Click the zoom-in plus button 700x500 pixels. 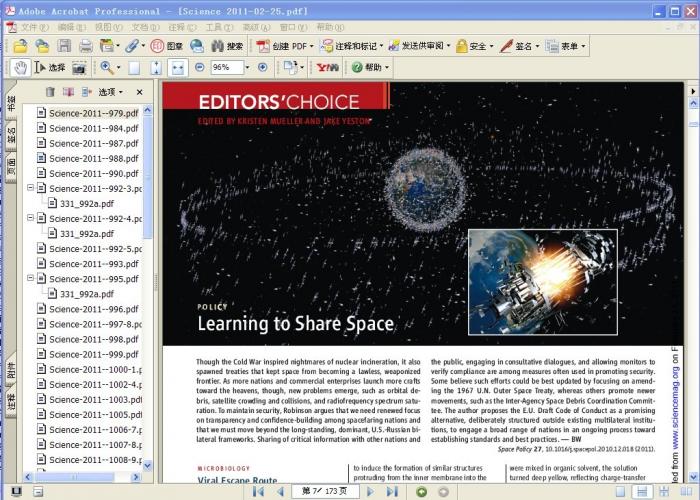click(263, 67)
